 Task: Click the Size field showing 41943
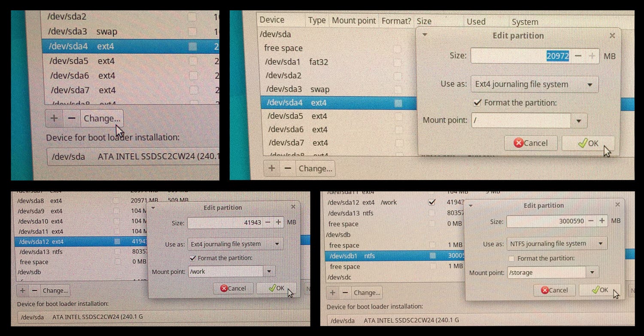coord(225,223)
